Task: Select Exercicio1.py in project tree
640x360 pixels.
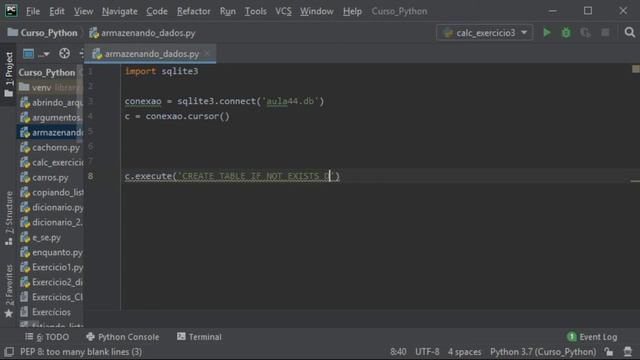Action: [x=51, y=267]
